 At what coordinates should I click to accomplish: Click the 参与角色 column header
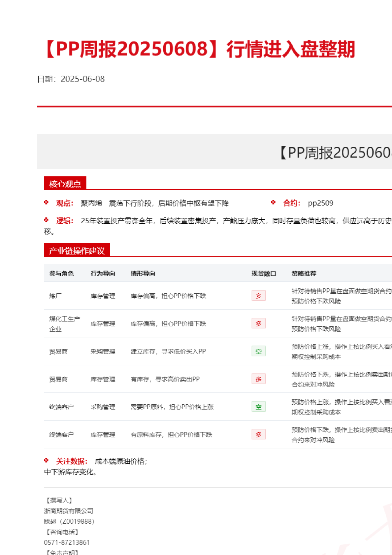pyautogui.click(x=61, y=274)
